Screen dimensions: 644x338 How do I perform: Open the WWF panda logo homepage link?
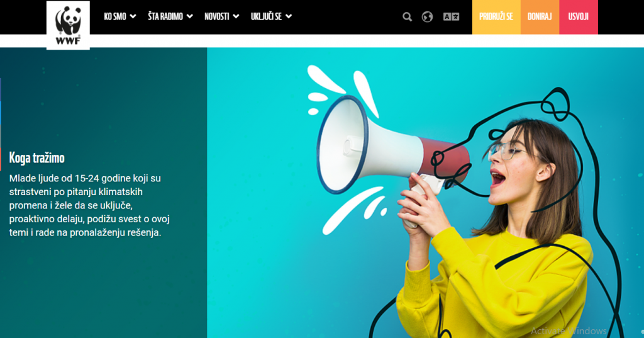(68, 25)
